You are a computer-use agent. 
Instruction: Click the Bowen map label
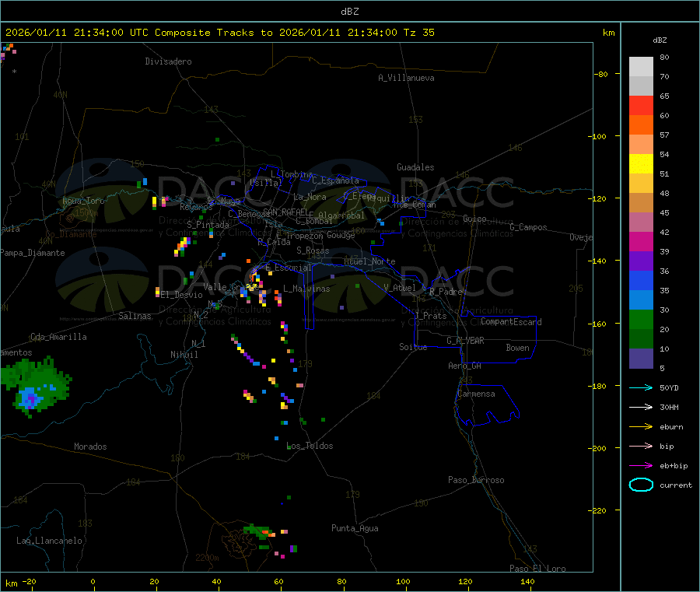(x=517, y=347)
